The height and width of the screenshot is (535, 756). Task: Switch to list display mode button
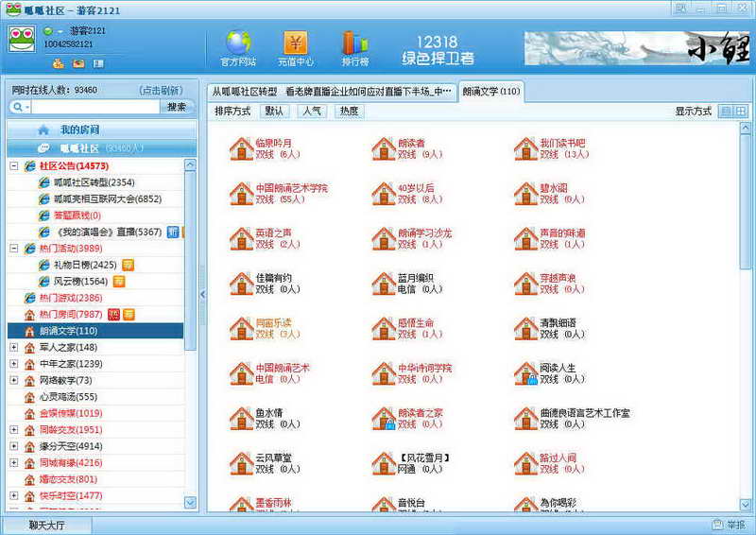(x=726, y=112)
